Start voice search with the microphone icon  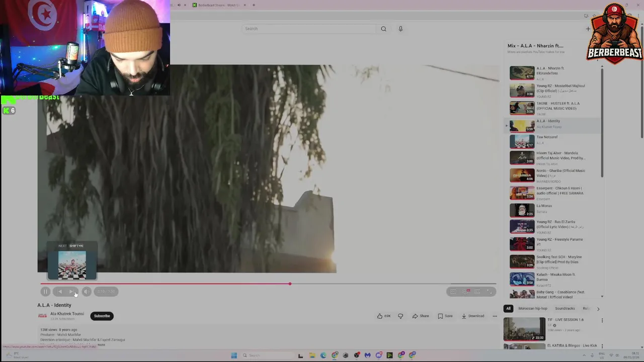400,29
